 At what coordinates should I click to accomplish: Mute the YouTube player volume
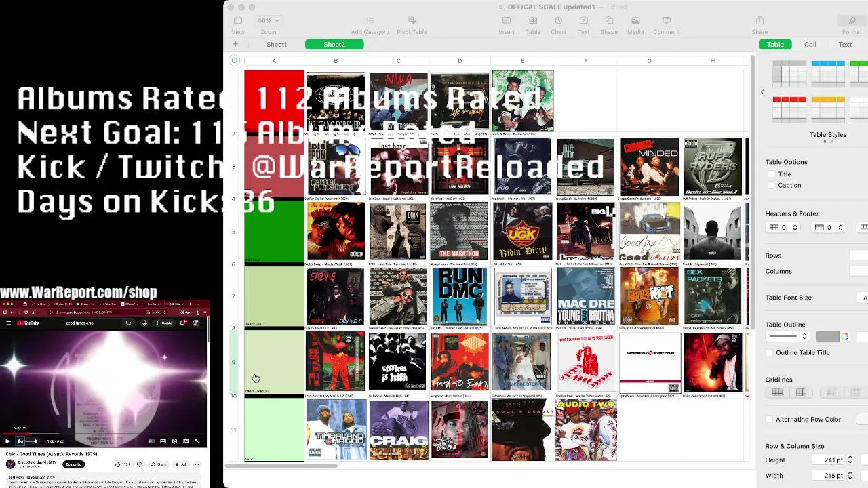tap(20, 441)
